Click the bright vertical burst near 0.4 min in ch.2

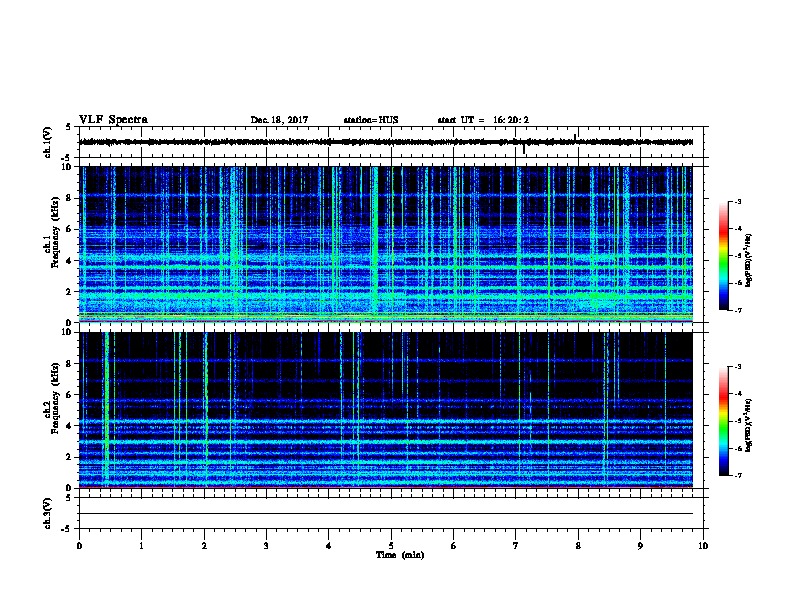coord(106,409)
